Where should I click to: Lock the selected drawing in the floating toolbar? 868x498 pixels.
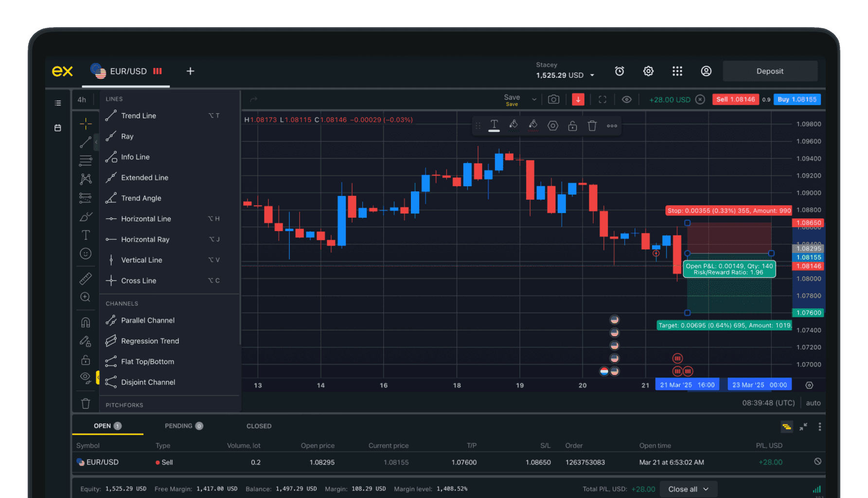pyautogui.click(x=572, y=125)
